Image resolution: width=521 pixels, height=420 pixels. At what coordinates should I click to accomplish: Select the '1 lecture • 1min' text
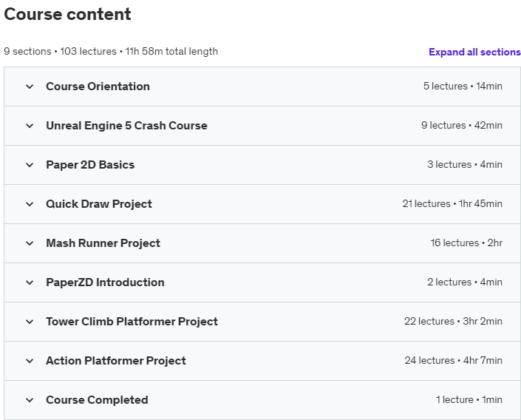click(469, 400)
